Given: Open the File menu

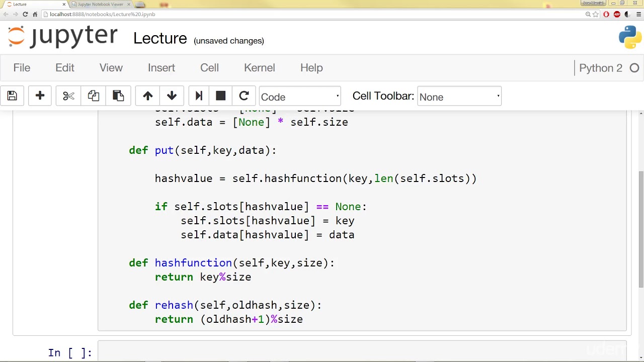Looking at the screenshot, I should [22, 68].
